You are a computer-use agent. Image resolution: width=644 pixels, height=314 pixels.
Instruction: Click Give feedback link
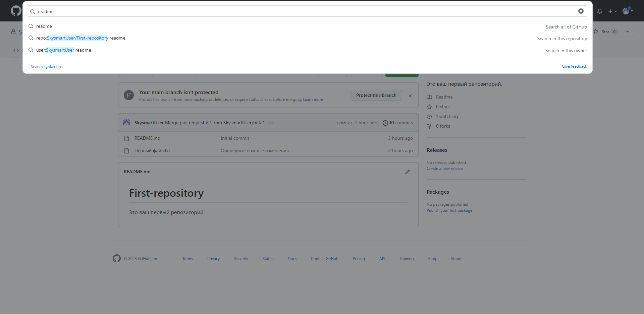click(574, 66)
